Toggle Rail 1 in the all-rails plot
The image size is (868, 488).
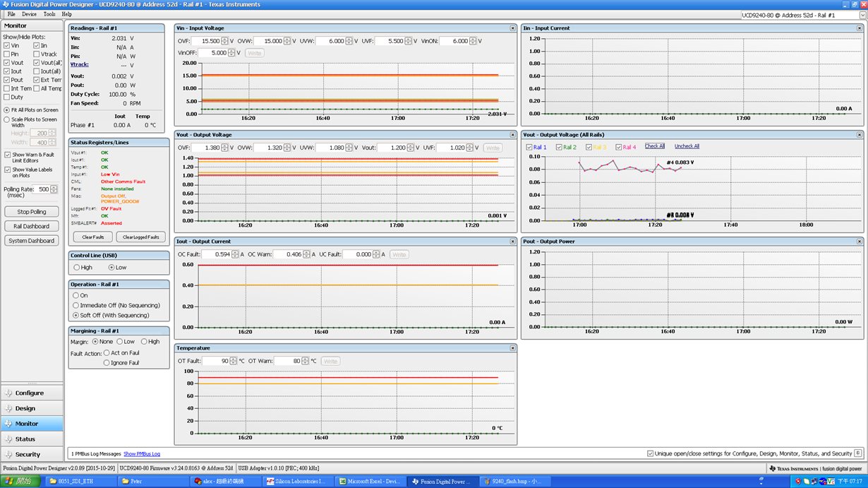(530, 147)
